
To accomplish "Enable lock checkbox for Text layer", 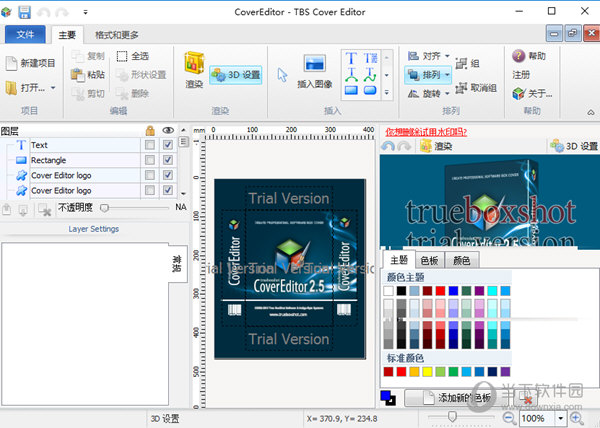I will coord(149,145).
